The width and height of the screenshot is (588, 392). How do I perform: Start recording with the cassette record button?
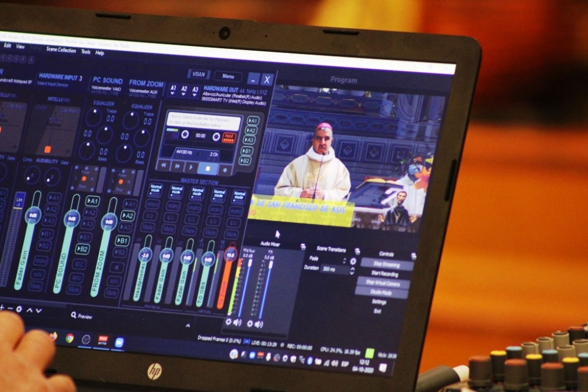point(225,170)
